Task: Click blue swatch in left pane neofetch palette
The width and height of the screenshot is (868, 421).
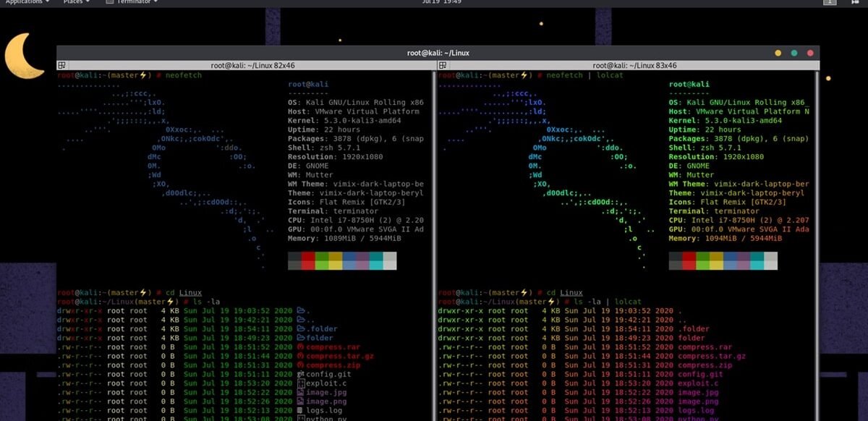Action: (x=349, y=260)
